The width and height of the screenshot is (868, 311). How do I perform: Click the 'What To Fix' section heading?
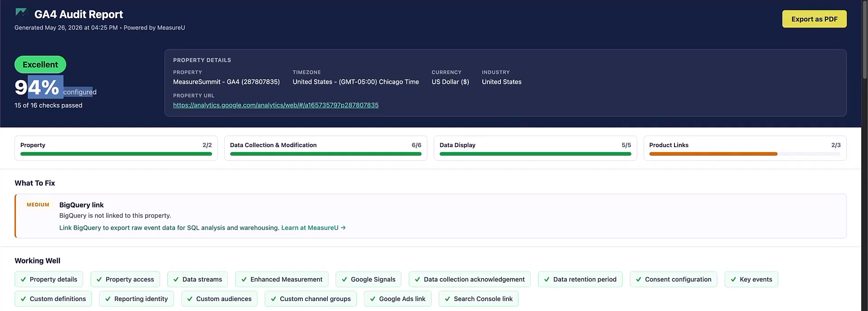[35, 183]
